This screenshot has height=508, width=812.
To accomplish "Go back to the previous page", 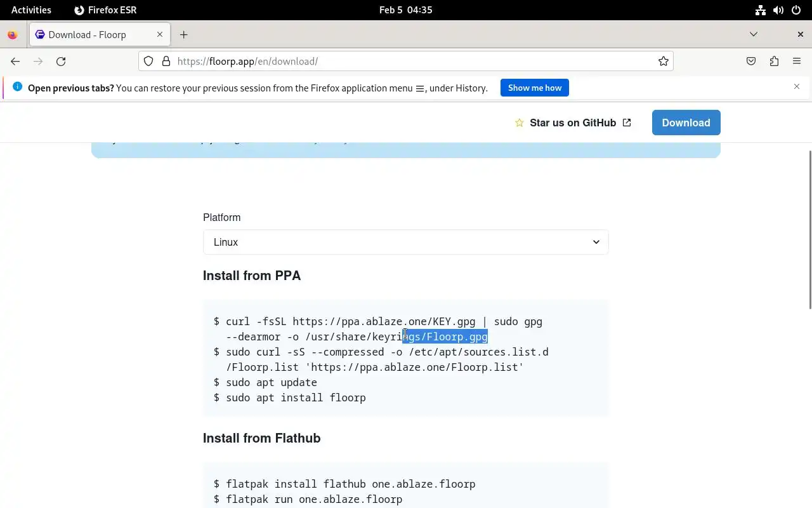I will click(15, 61).
